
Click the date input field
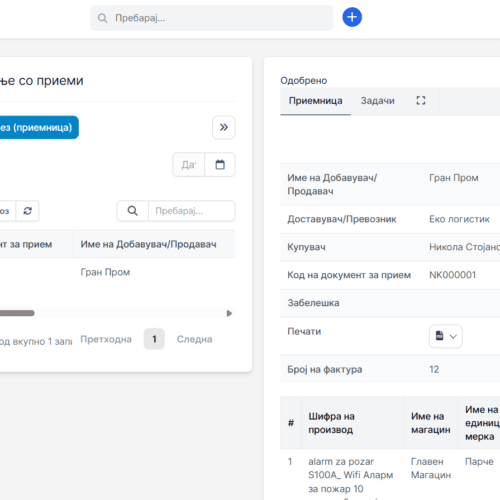pyautogui.click(x=189, y=164)
